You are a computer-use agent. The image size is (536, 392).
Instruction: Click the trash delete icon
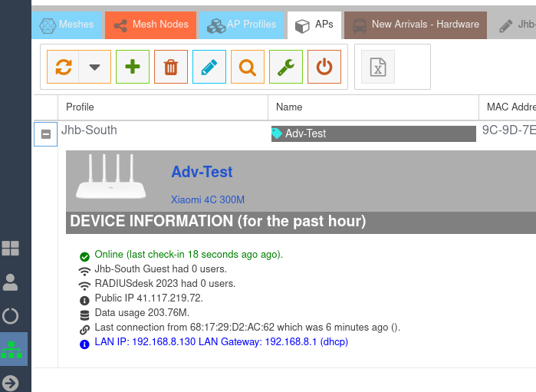[x=171, y=68]
